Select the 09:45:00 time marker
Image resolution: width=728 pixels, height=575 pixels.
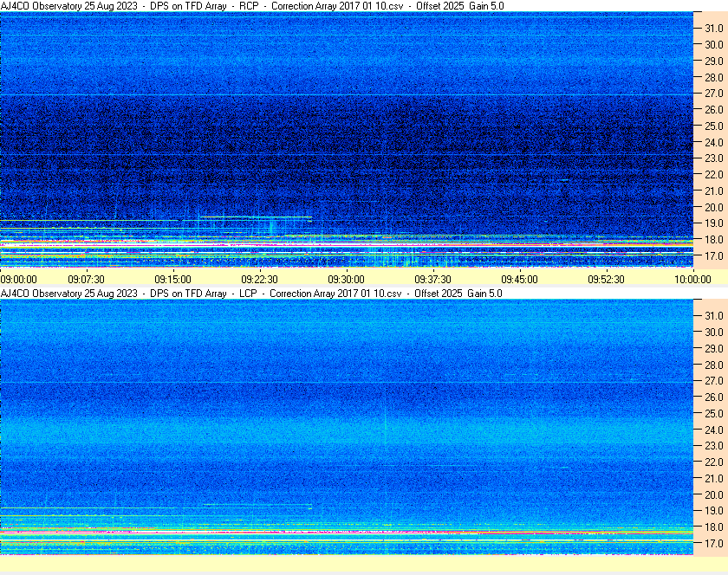point(519,280)
